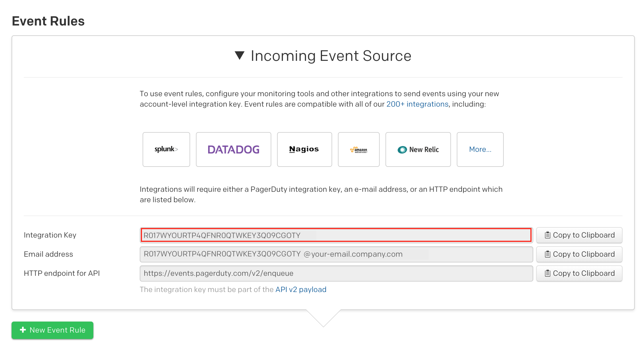This screenshot has height=343, width=644.
Task: Select the Datadog integration logo
Action: (x=233, y=149)
